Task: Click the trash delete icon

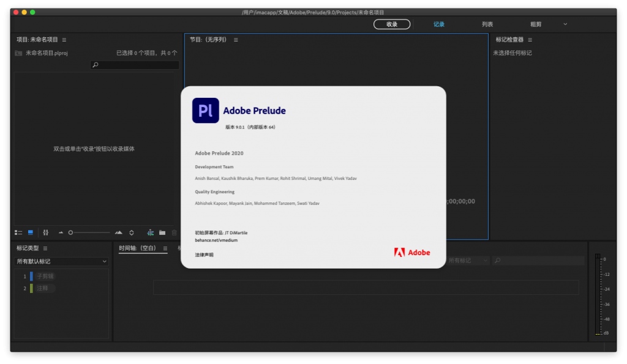Action: 174,232
